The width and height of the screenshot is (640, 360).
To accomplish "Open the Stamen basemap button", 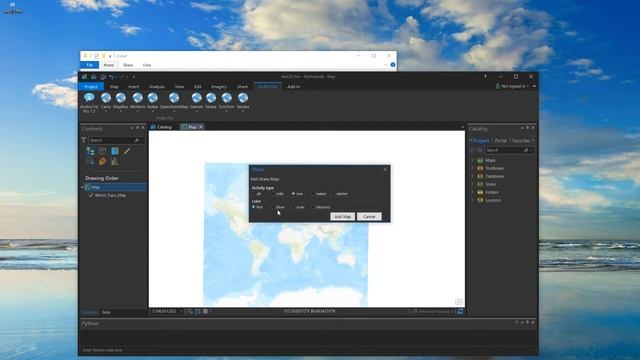I will point(196,101).
